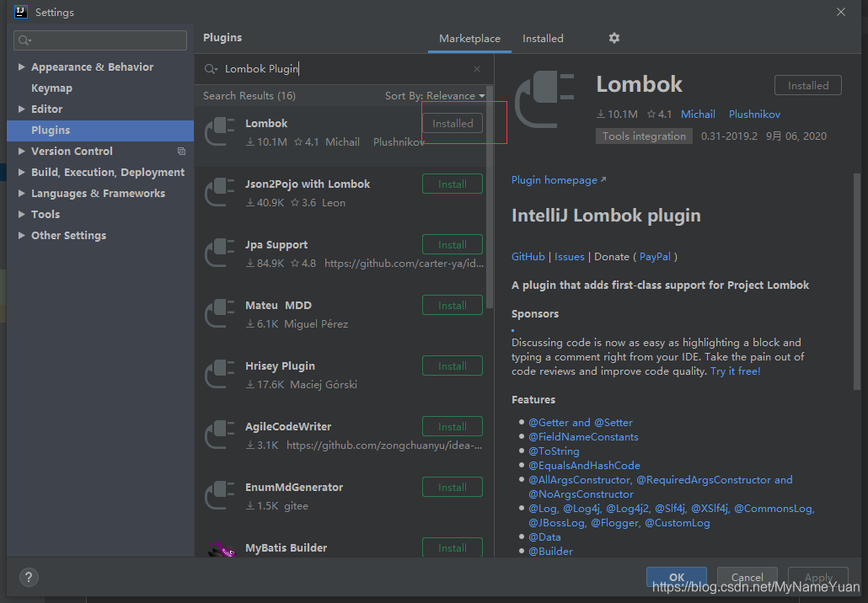Install the Jpa Support plugin
Screen dimensions: 868x603
453,244
